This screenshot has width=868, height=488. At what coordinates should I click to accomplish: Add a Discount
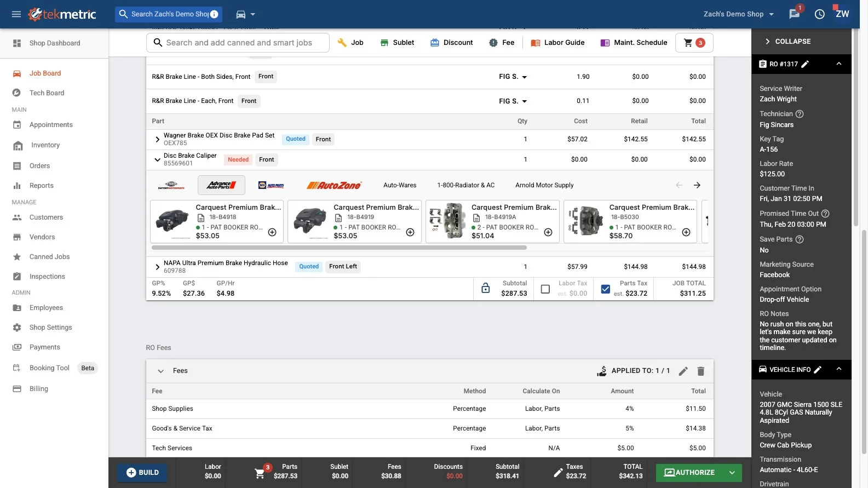pyautogui.click(x=452, y=43)
